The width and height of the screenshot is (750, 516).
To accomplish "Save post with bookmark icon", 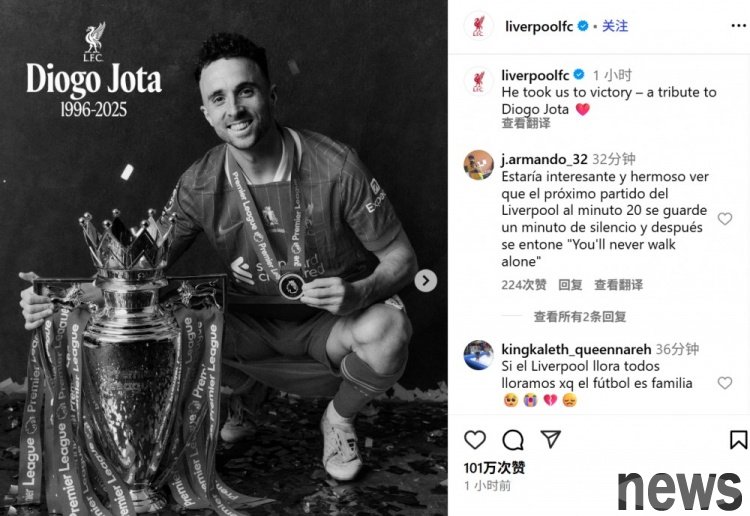I will (739, 439).
